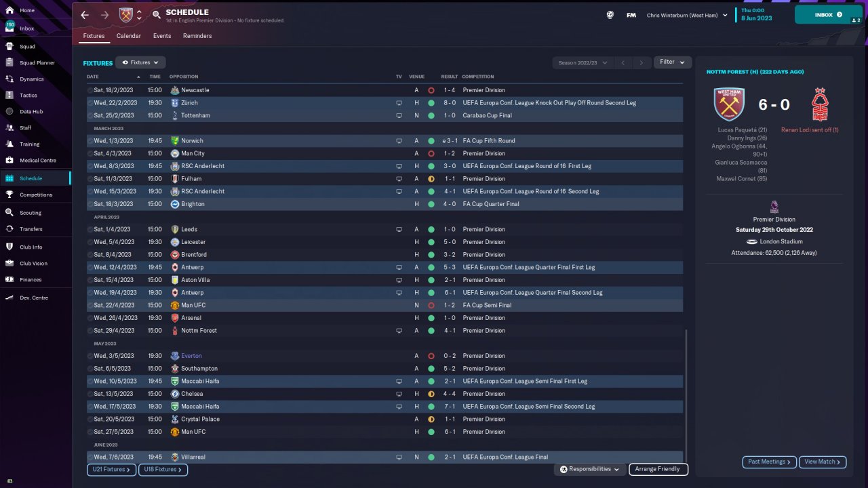This screenshot has width=868, height=488.
Task: Open the Training sidebar icon
Action: [9, 144]
